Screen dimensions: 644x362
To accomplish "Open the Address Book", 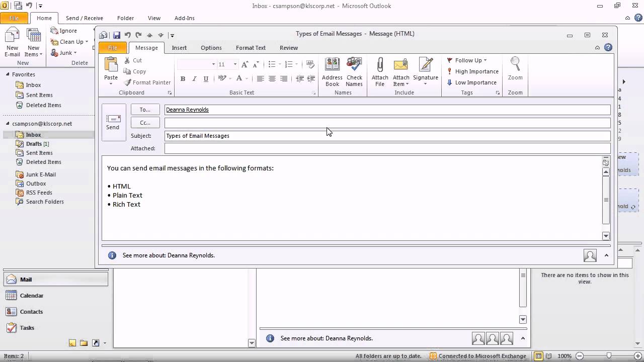I will pos(332,72).
